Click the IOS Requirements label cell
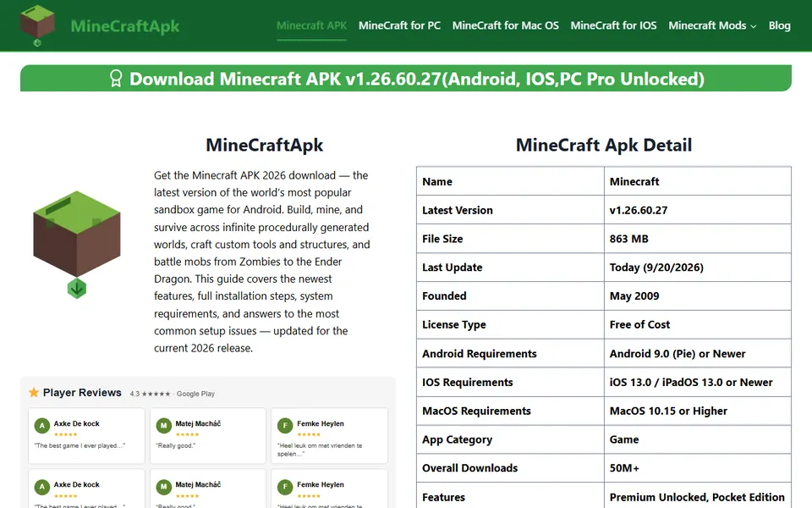The image size is (812, 508). (510, 382)
